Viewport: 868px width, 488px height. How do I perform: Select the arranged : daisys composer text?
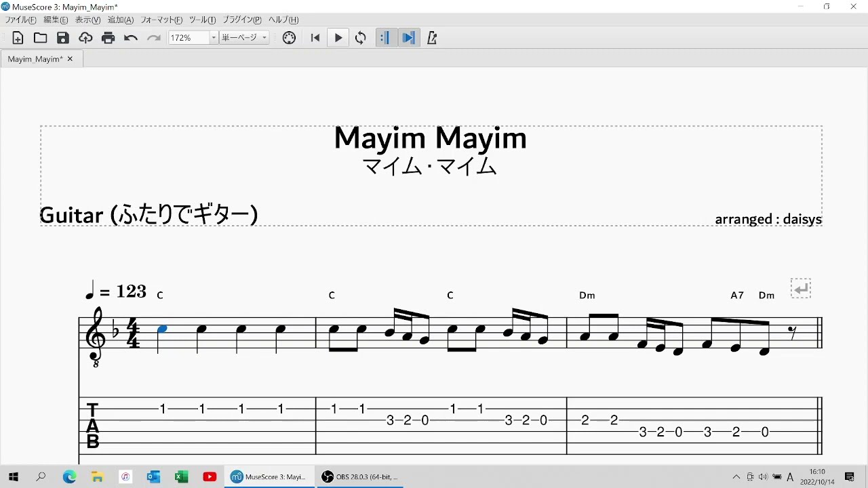[768, 219]
